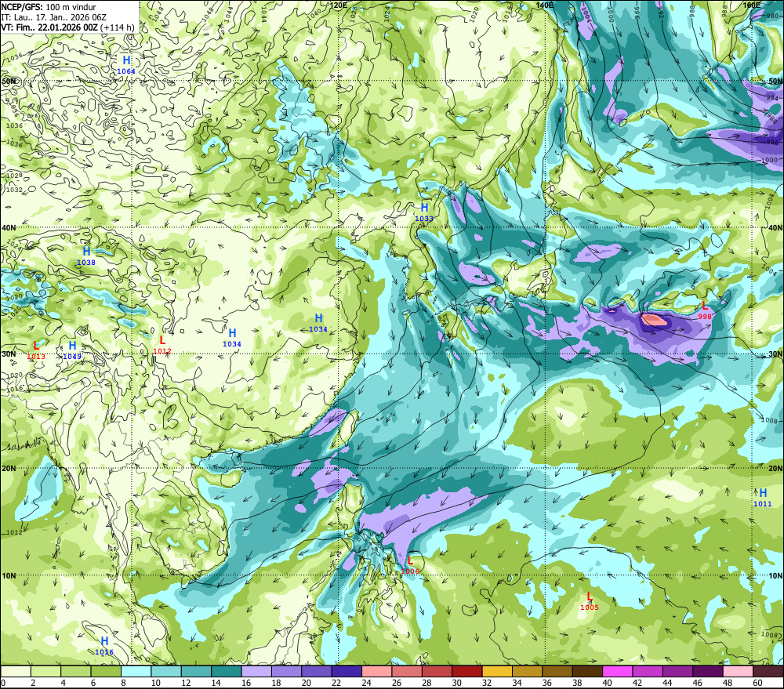784x689 pixels.
Task: Click the legend scale number 36
Action: coord(547,683)
